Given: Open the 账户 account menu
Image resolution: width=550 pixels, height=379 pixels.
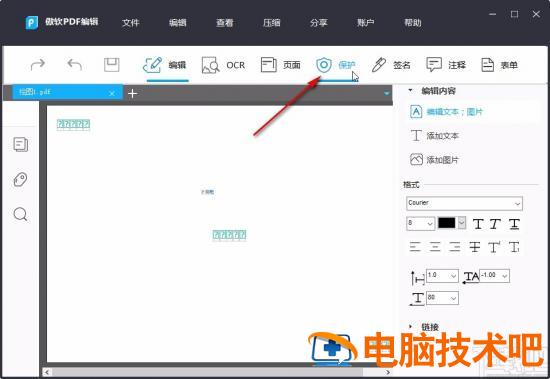Looking at the screenshot, I should (365, 23).
